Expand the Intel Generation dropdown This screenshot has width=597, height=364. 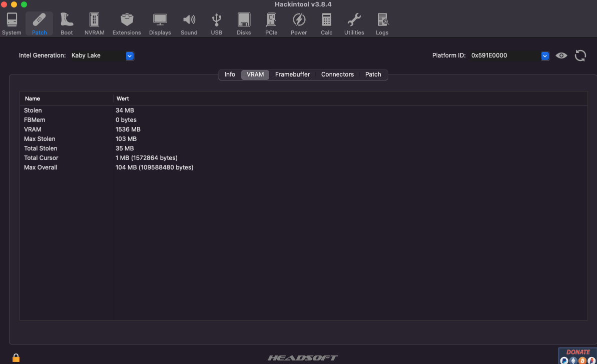tap(130, 55)
